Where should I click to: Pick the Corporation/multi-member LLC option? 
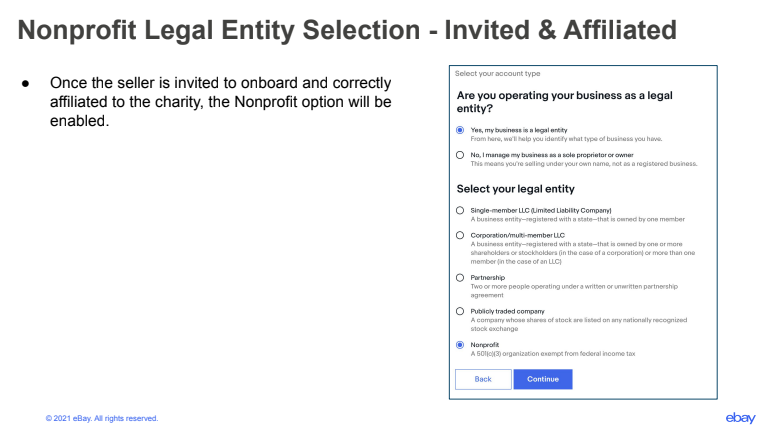coord(460,236)
